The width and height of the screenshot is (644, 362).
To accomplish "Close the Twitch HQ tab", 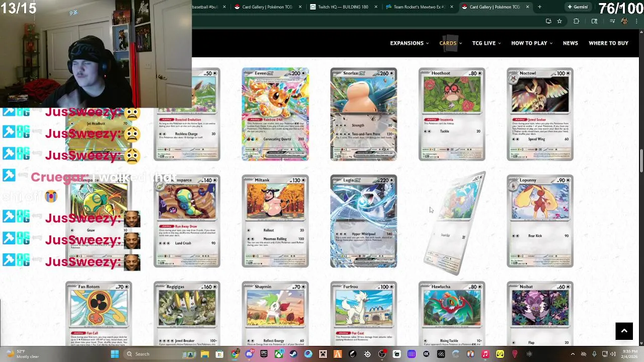I will (x=376, y=7).
